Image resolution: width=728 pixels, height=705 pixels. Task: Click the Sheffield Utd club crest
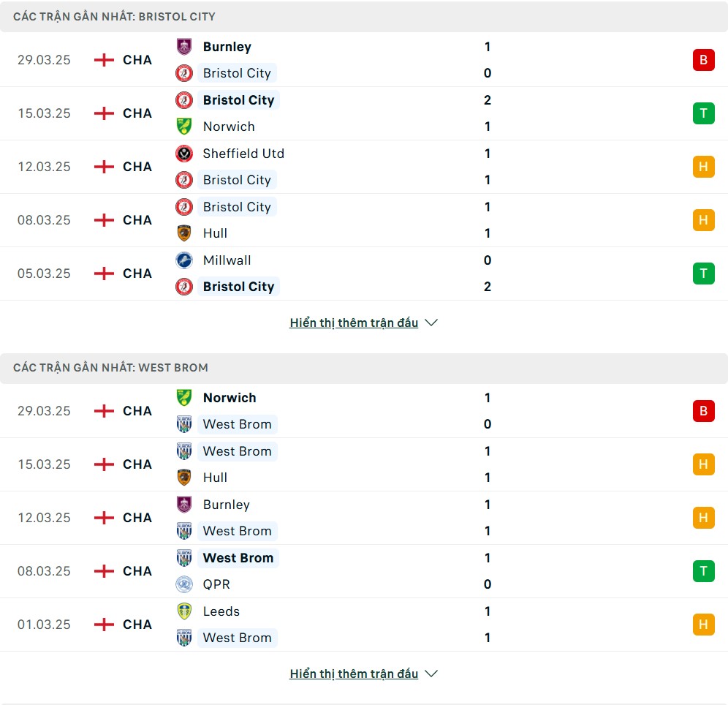[184, 154]
